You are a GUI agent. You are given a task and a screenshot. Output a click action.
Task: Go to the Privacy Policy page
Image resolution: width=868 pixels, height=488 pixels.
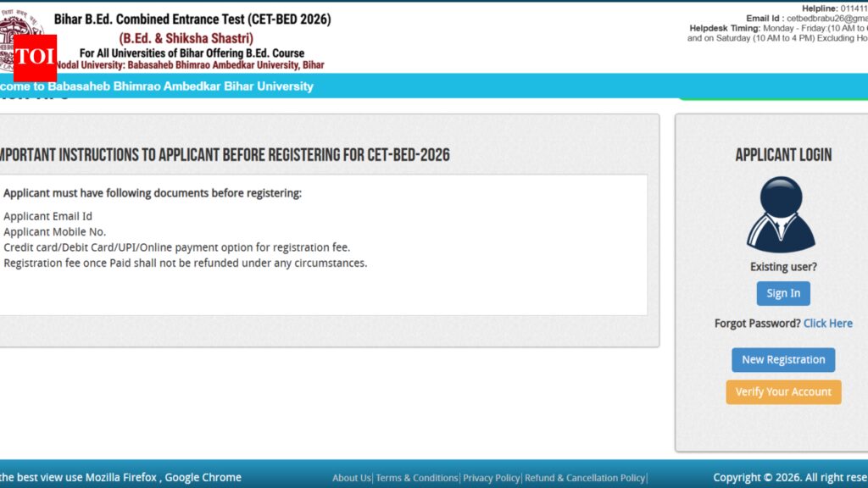492,478
